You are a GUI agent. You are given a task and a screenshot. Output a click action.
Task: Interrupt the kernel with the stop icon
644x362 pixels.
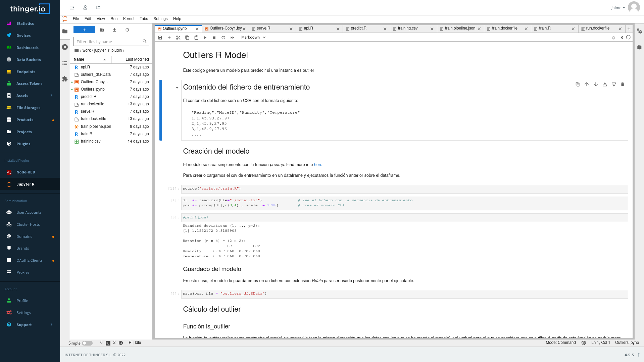[214, 38]
